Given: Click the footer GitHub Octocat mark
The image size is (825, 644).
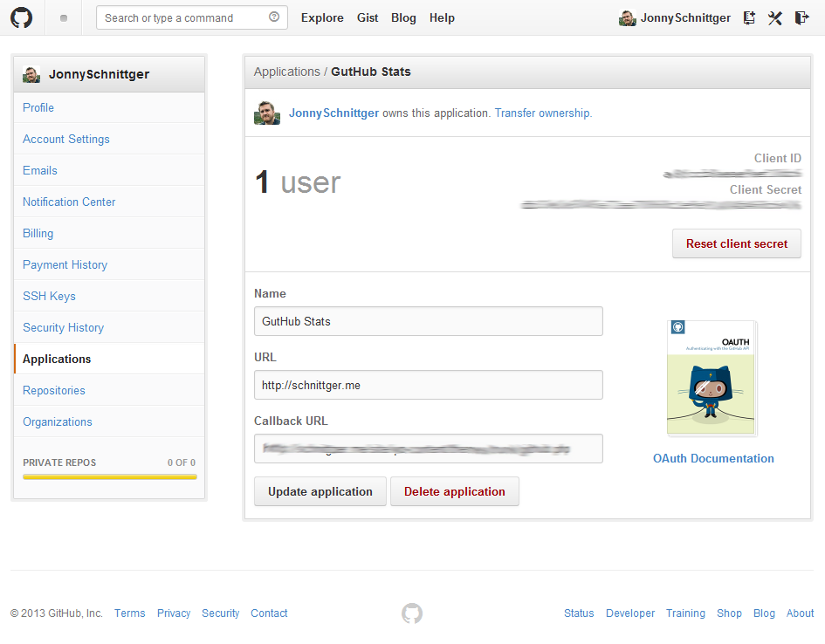Looking at the screenshot, I should [412, 613].
